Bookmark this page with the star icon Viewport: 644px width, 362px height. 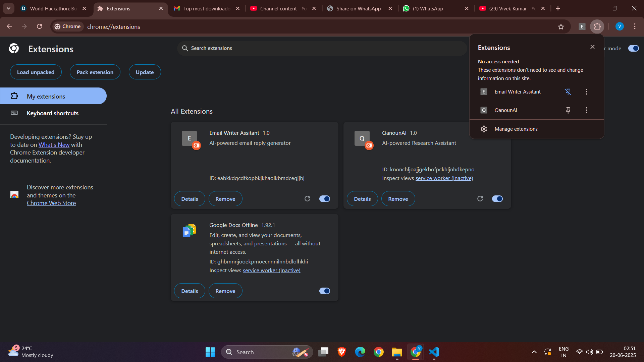point(561,26)
